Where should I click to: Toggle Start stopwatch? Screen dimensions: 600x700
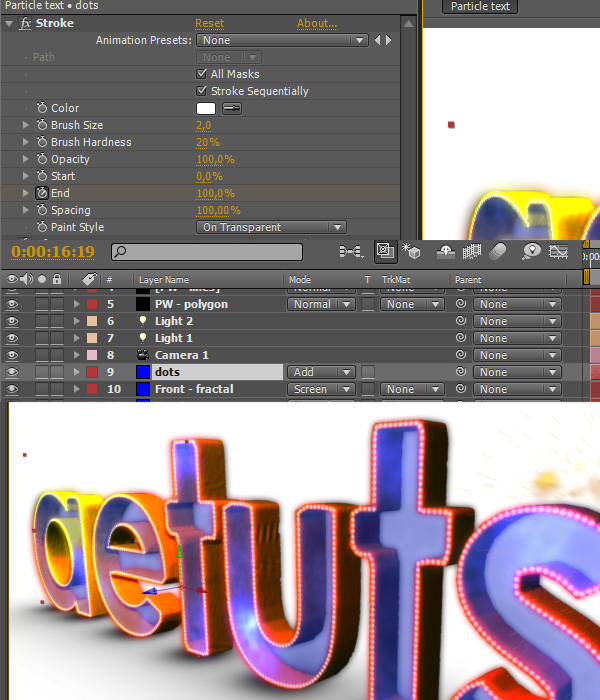(x=42, y=175)
